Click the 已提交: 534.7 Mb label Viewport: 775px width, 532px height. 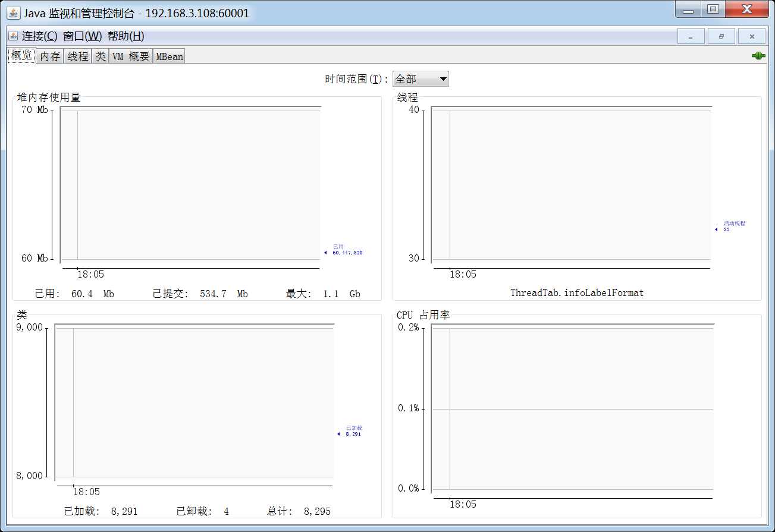200,294
